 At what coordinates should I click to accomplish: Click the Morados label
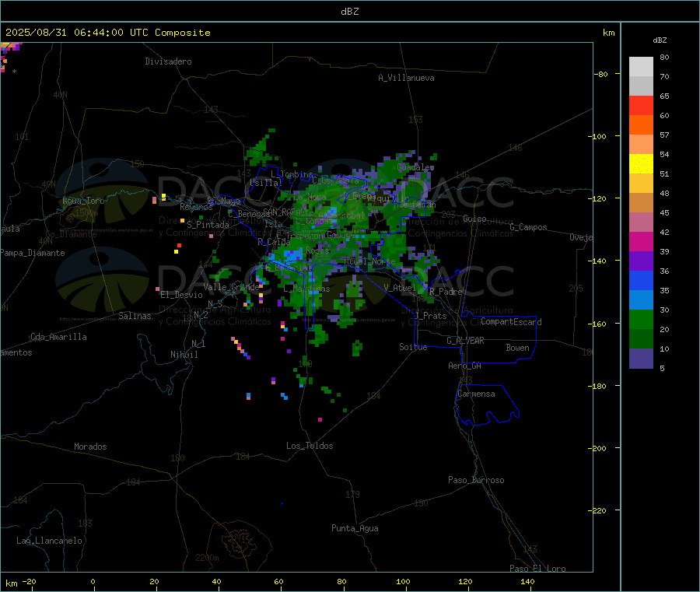click(90, 447)
